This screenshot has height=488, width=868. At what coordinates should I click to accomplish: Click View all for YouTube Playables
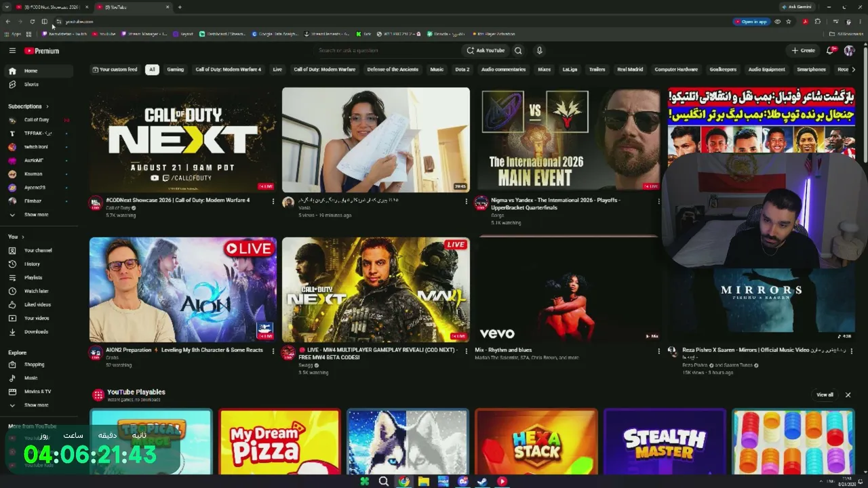825,394
